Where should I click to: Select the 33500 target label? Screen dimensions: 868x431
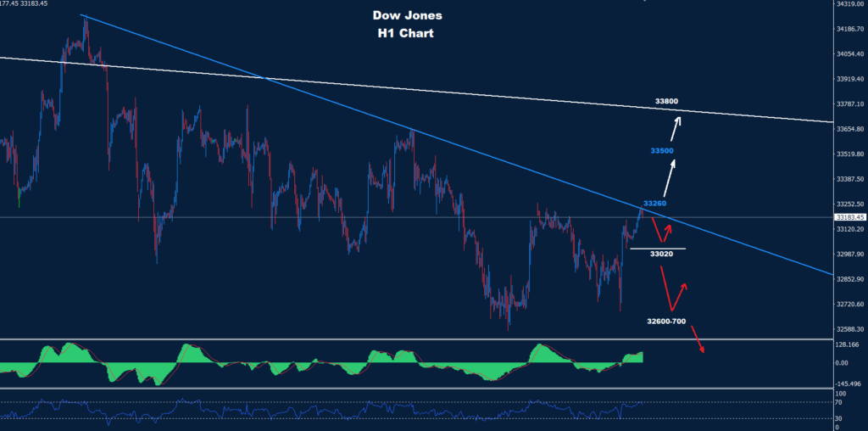click(x=662, y=151)
